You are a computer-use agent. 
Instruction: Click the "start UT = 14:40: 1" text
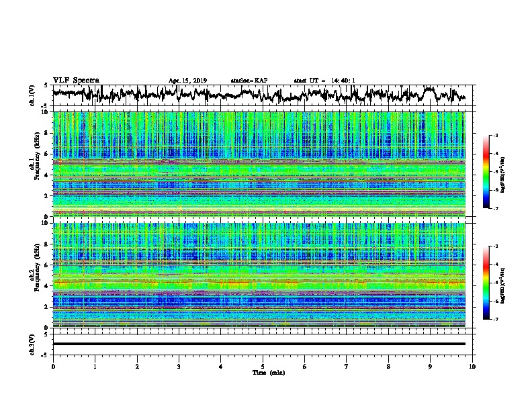point(324,81)
